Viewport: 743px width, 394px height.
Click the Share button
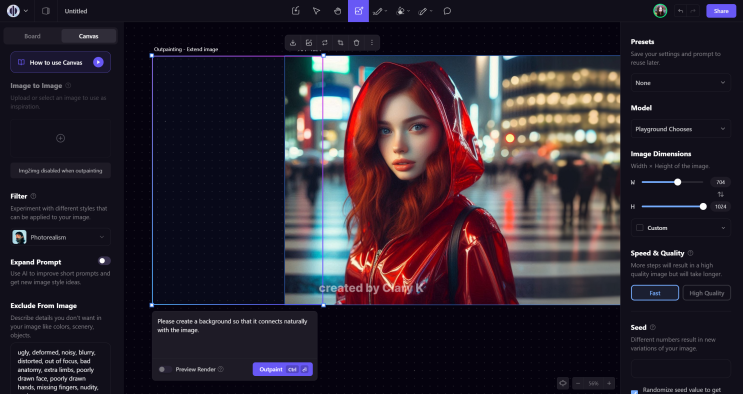point(721,11)
